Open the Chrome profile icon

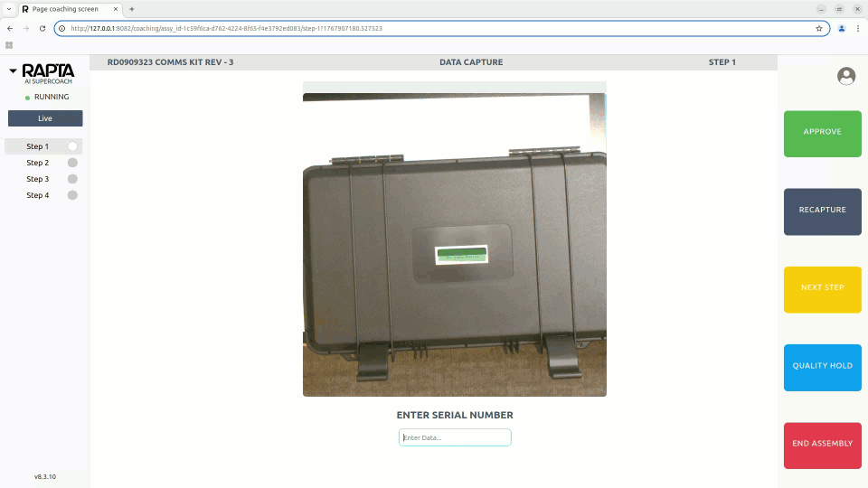(x=841, y=28)
